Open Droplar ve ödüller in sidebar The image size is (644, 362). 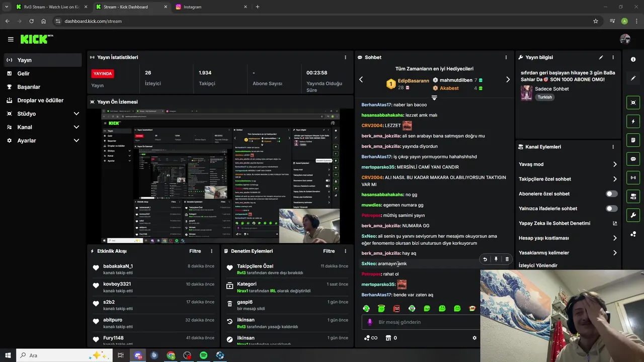(x=43, y=100)
